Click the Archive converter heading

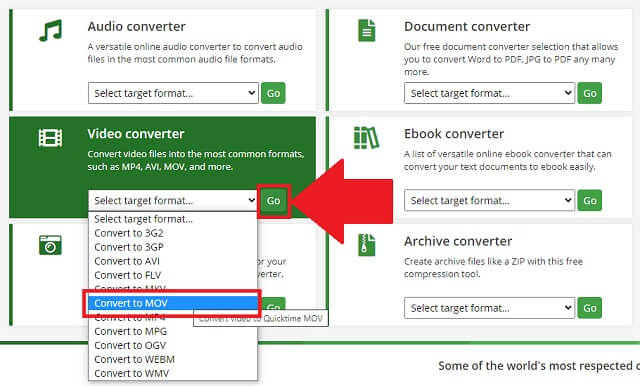pos(458,241)
